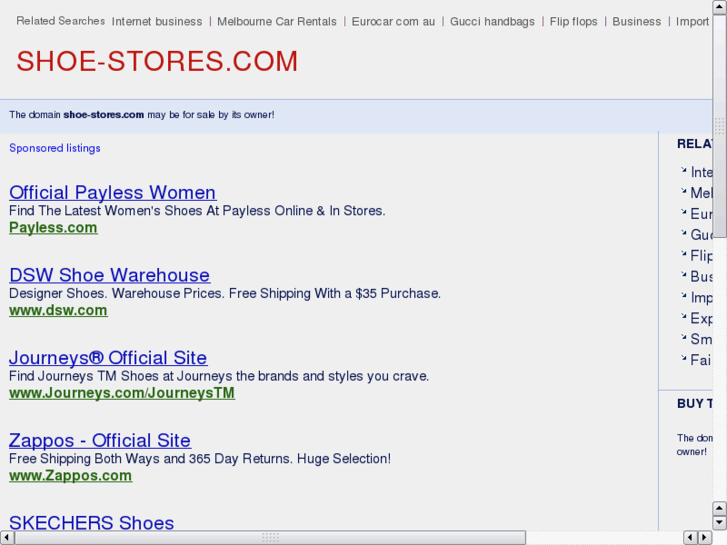Select the cut-off Import related search

(x=692, y=21)
